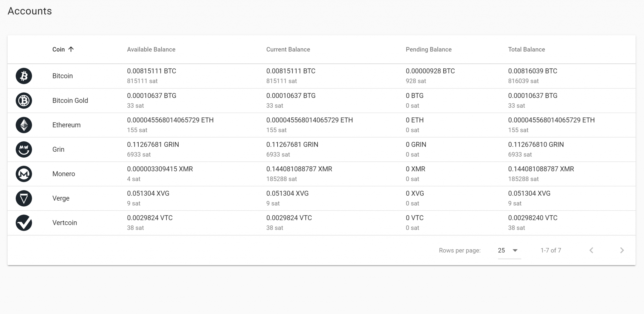Click the Verge logo icon
This screenshot has height=314, width=644.
tap(24, 198)
